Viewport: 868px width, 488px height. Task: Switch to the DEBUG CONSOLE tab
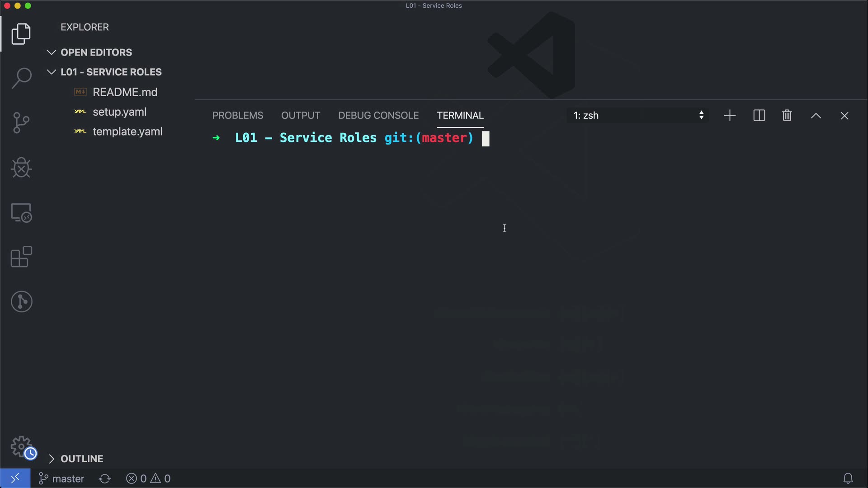click(378, 116)
